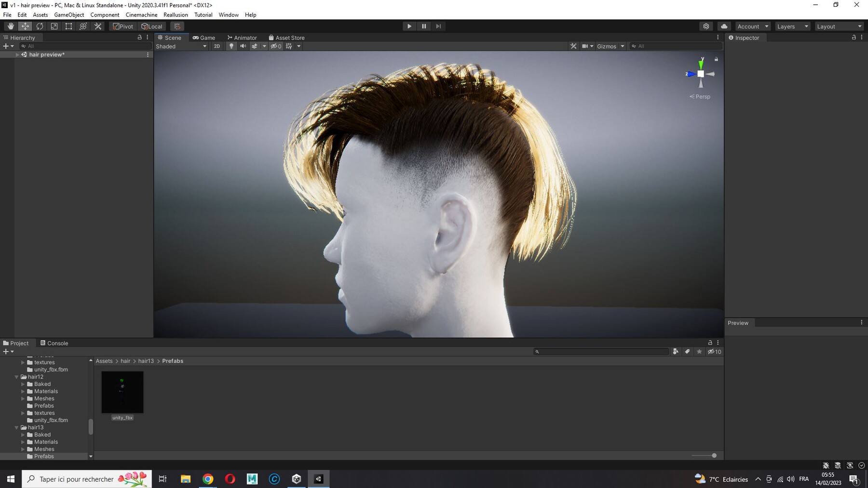Switch to the Game tab
The image size is (868, 488).
click(x=204, y=38)
